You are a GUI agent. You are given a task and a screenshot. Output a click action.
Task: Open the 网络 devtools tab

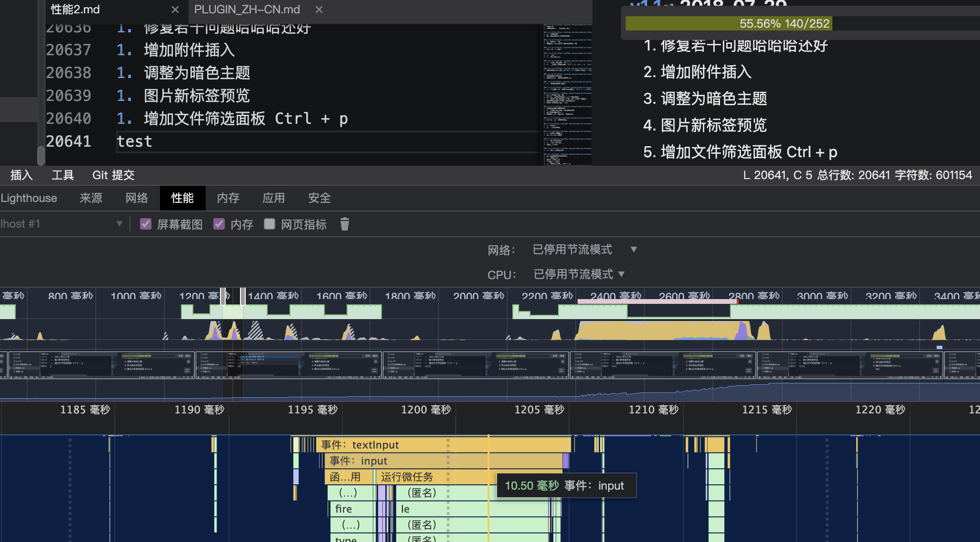tap(137, 198)
